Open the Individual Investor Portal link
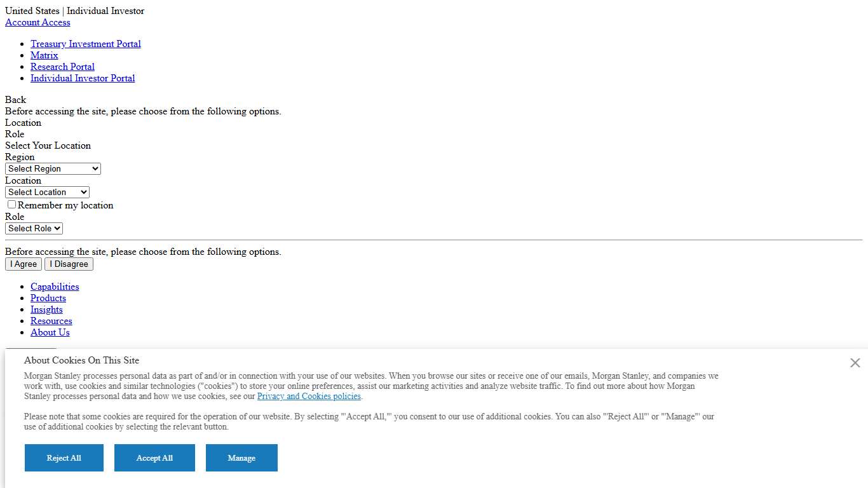The image size is (868, 488). click(83, 78)
